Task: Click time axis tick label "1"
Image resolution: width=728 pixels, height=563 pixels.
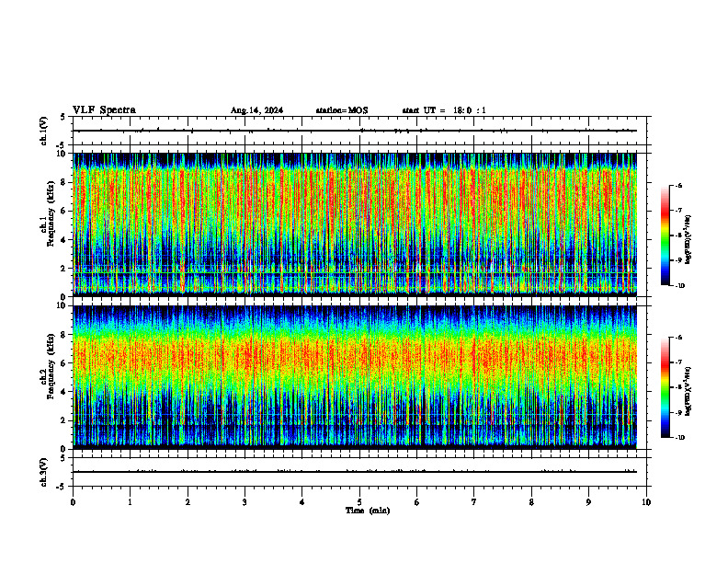Action: [x=130, y=502]
